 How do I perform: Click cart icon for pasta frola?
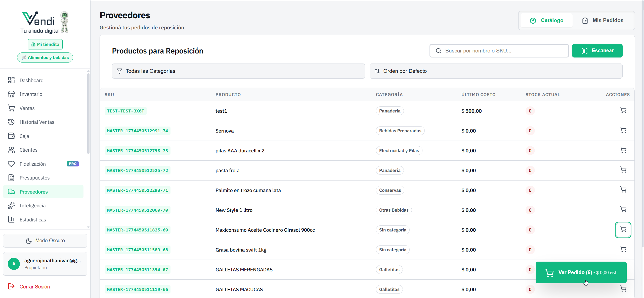coord(623,170)
